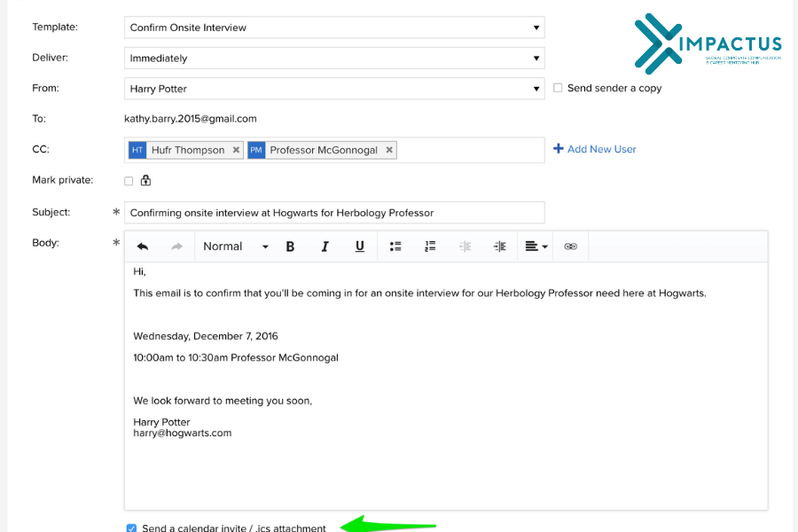Click the plus icon for Add New User
This screenshot has width=798, height=532.
coord(559,149)
